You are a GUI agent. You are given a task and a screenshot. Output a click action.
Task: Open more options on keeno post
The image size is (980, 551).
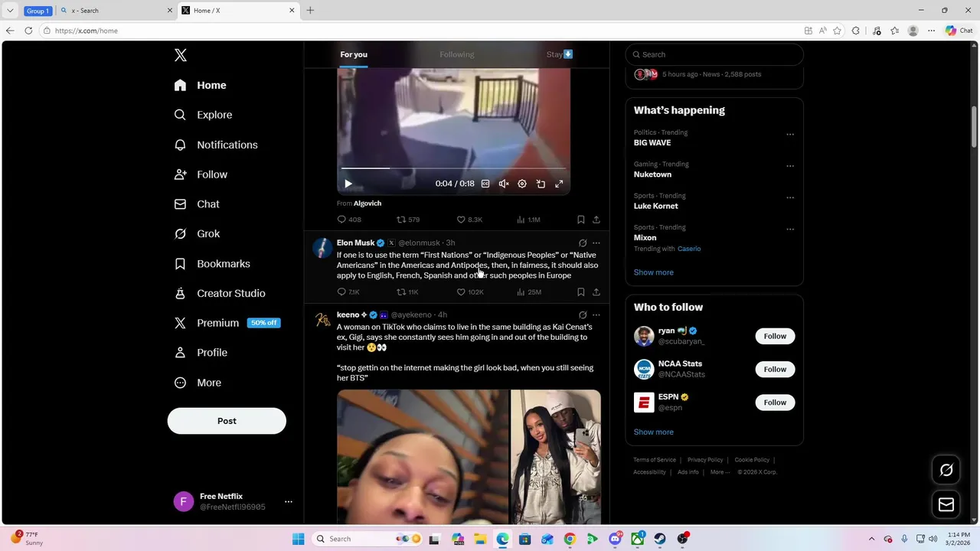tap(596, 315)
